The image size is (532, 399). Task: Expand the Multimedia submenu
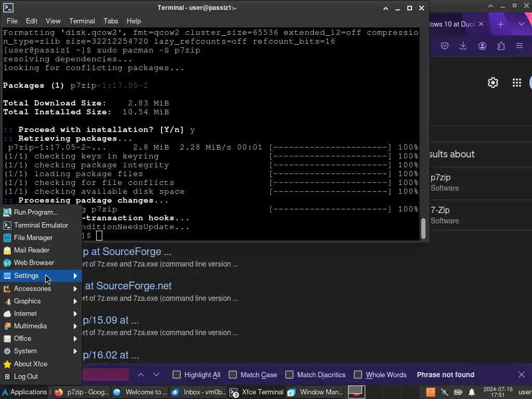click(41, 326)
